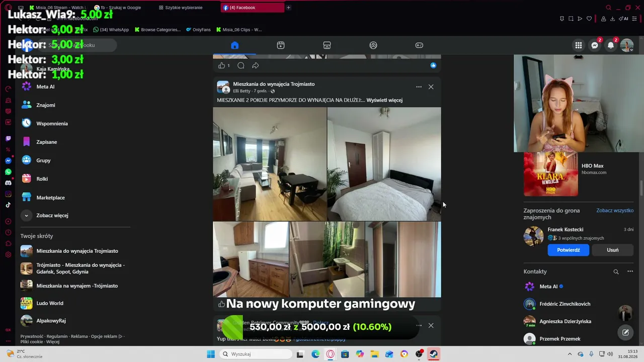The height and width of the screenshot is (362, 644).
Task: Open the bedroom photo in the post
Action: click(384, 164)
